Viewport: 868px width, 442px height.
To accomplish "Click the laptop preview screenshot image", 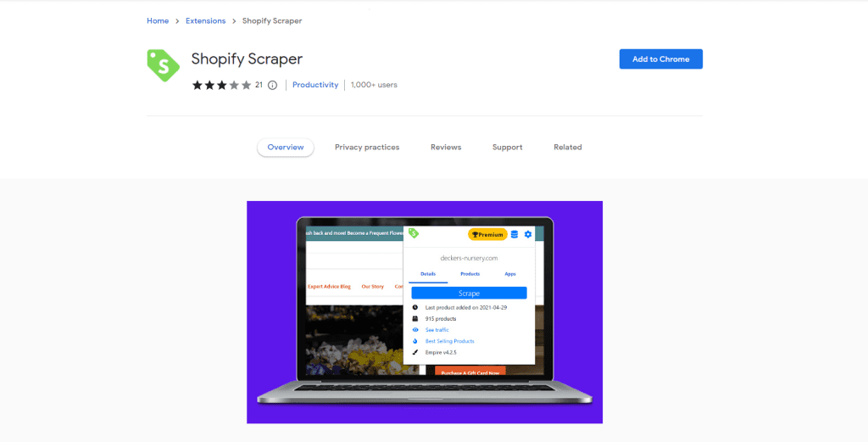I will coord(425,312).
